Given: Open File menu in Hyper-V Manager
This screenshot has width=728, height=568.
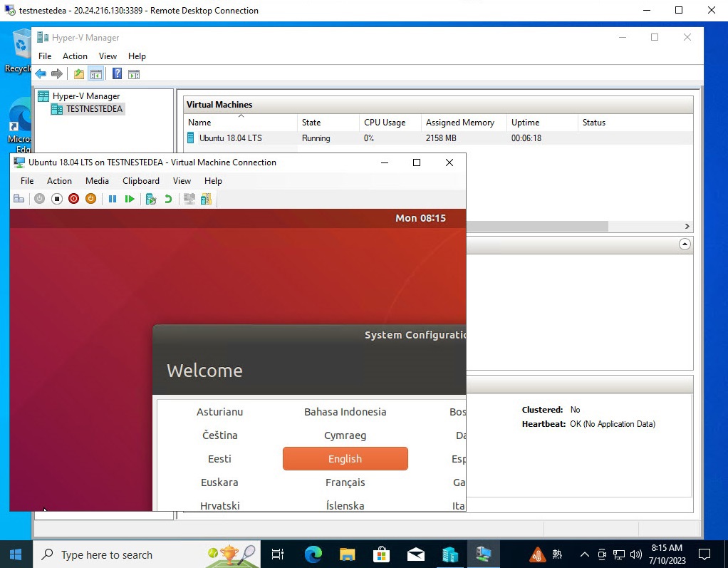Looking at the screenshot, I should 45,56.
